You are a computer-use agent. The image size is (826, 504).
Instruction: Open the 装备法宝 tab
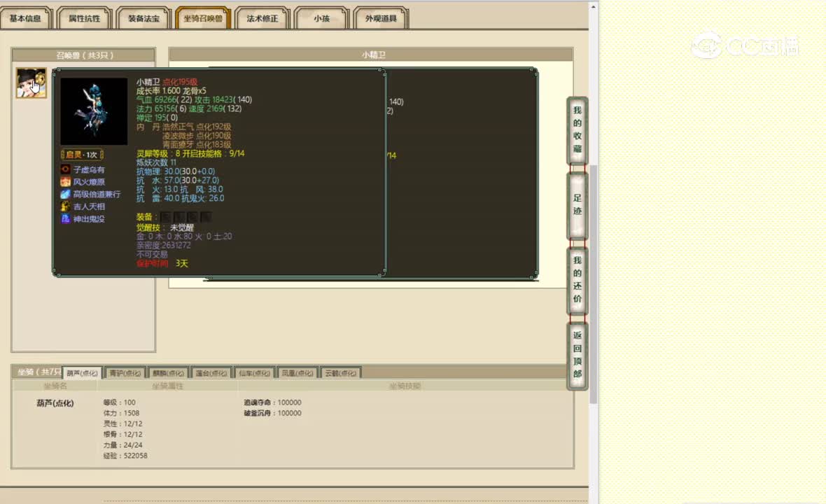click(x=143, y=18)
